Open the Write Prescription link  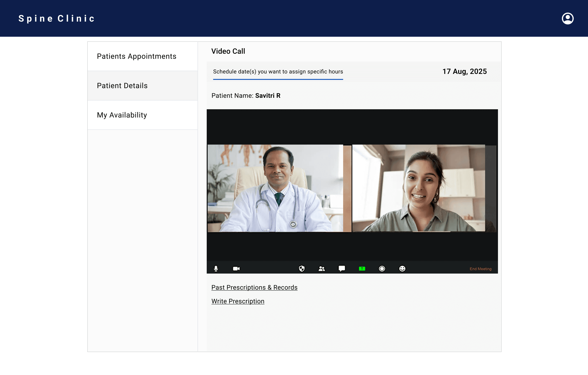[237, 301]
